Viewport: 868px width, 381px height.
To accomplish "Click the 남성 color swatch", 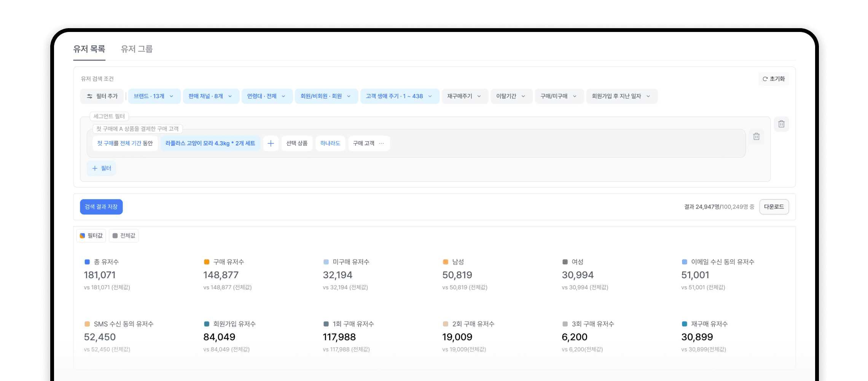I will coord(446,262).
